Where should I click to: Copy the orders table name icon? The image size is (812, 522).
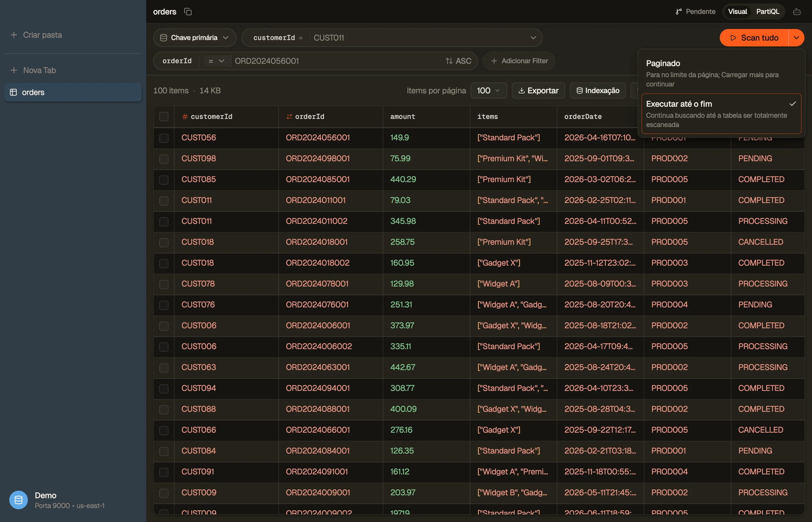[188, 12]
